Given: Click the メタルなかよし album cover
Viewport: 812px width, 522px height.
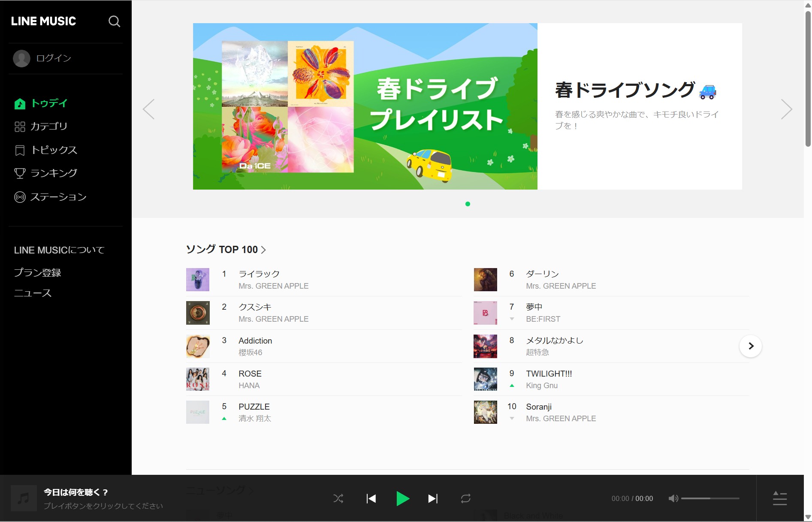Looking at the screenshot, I should click(x=486, y=346).
